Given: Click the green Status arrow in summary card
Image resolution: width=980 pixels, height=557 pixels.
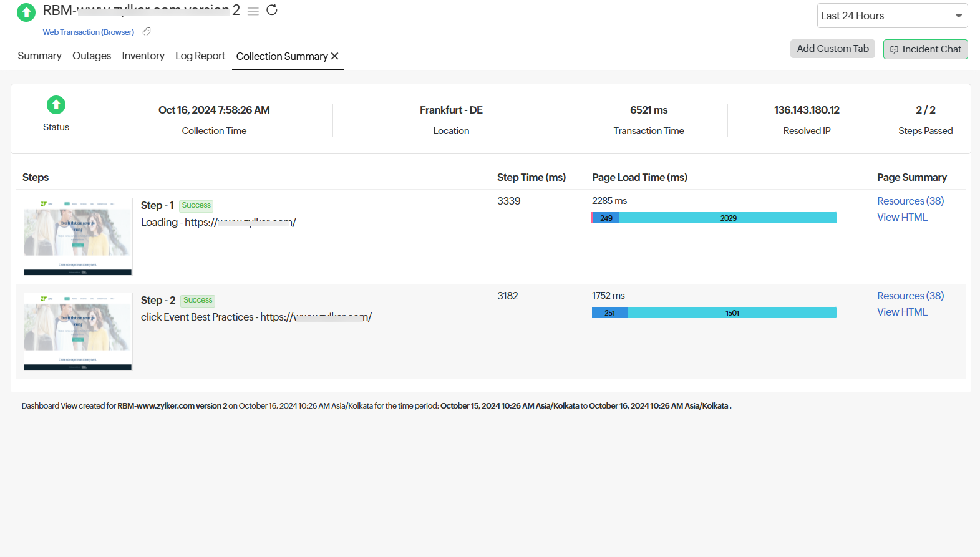Looking at the screenshot, I should [56, 105].
